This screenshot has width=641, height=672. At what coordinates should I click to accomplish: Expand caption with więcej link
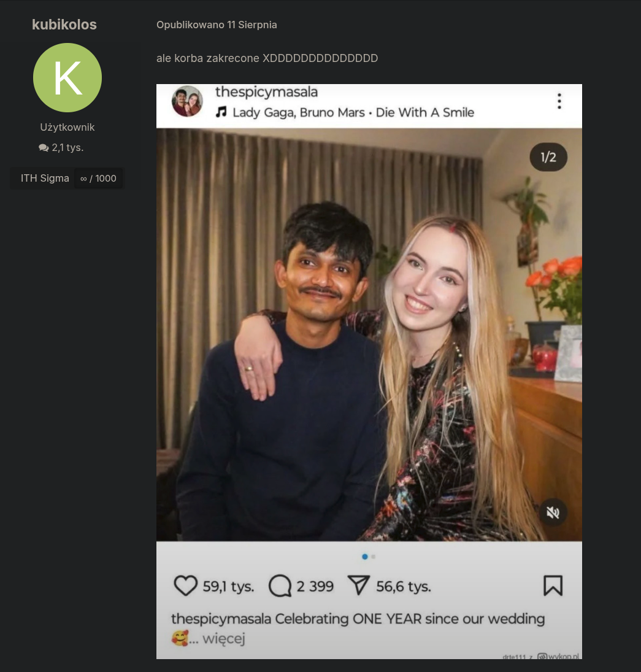(x=224, y=639)
